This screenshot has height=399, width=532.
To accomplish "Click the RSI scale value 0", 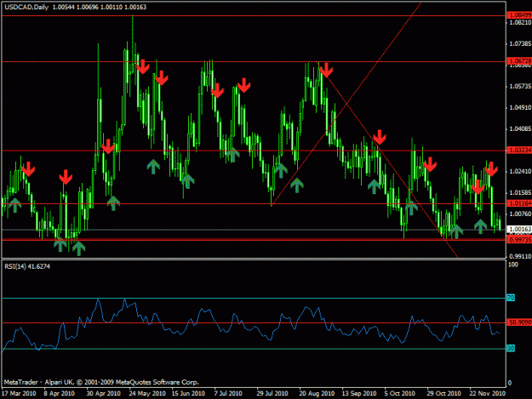I will pos(510,384).
